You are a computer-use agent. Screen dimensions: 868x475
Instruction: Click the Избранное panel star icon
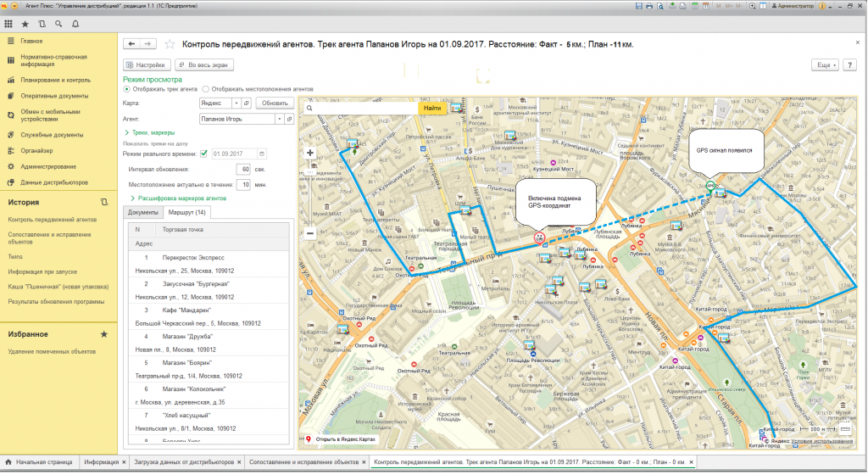(x=103, y=334)
